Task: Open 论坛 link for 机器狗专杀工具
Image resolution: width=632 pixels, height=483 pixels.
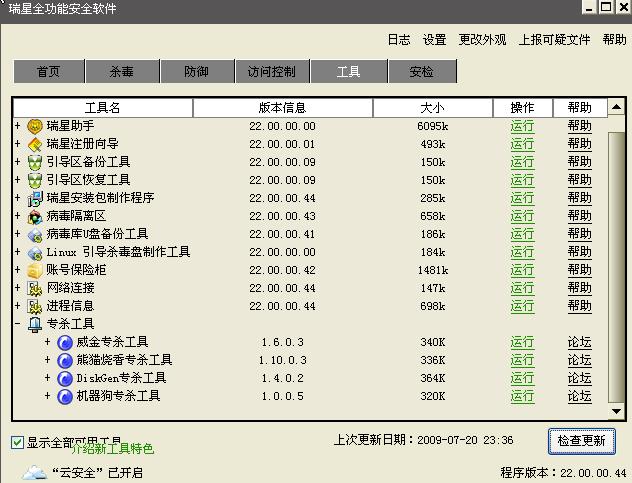Action: pyautogui.click(x=580, y=396)
